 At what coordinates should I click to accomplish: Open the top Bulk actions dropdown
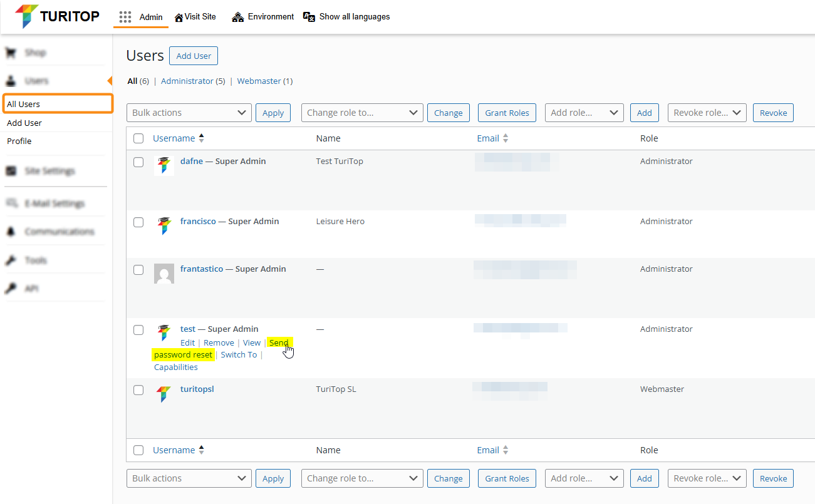[x=189, y=113]
